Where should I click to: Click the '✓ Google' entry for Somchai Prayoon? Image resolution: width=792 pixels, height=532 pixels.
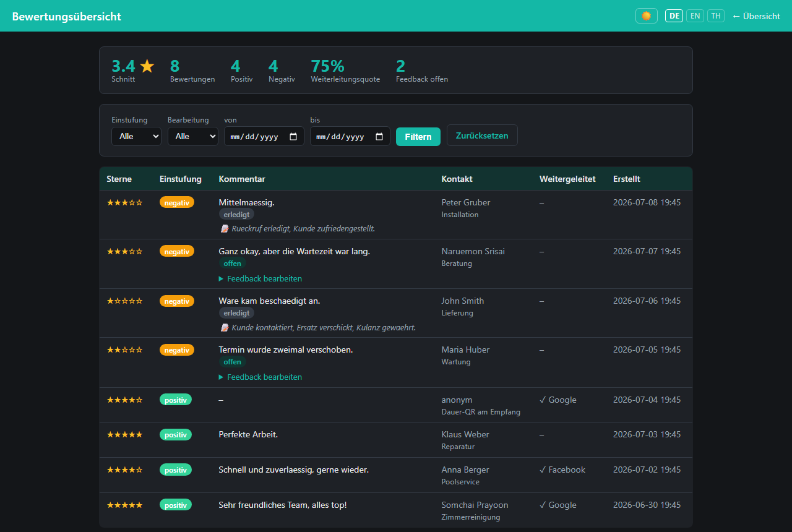point(558,505)
